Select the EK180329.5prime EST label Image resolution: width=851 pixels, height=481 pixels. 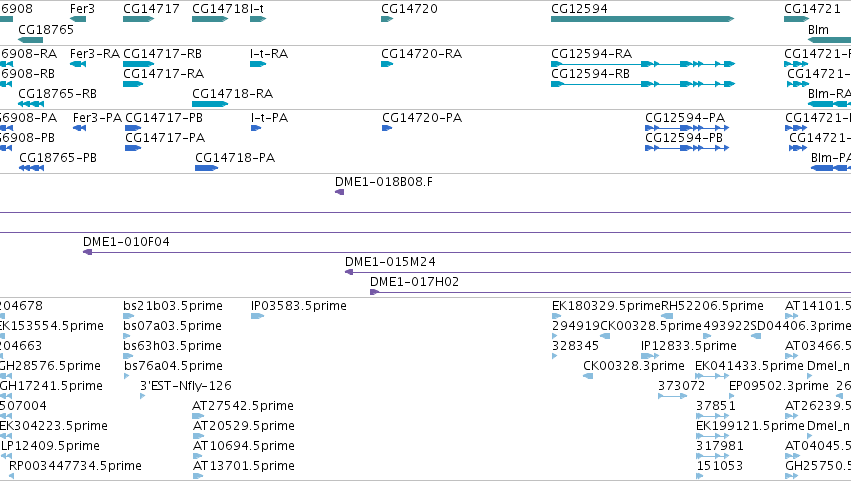point(606,306)
